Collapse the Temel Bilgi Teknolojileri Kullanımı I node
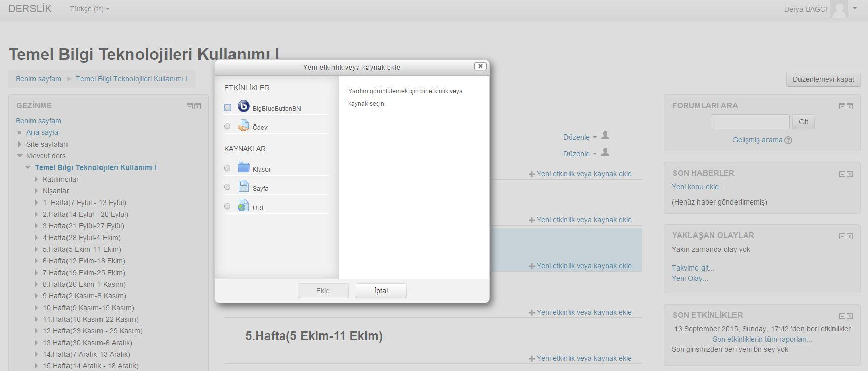This screenshot has height=371, width=868. 28,167
